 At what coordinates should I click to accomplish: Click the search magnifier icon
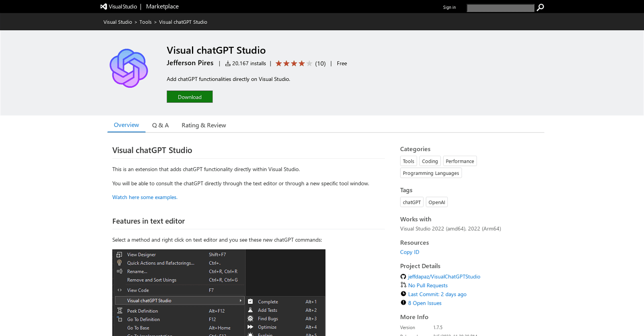541,7
